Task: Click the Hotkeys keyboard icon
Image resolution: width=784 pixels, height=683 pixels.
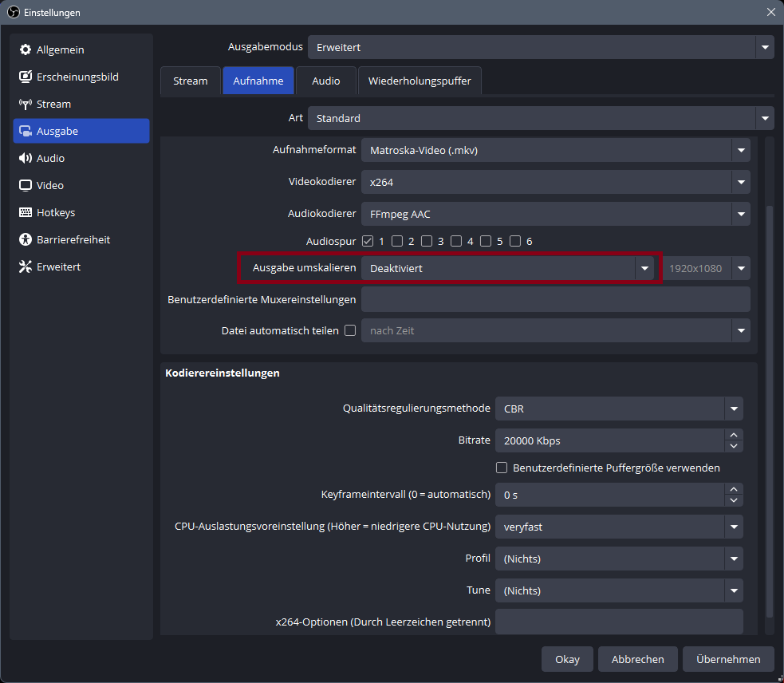Action: (x=25, y=212)
